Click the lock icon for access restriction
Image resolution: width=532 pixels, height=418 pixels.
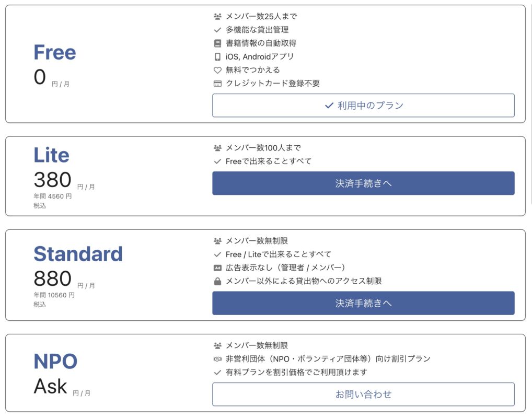pyautogui.click(x=217, y=281)
